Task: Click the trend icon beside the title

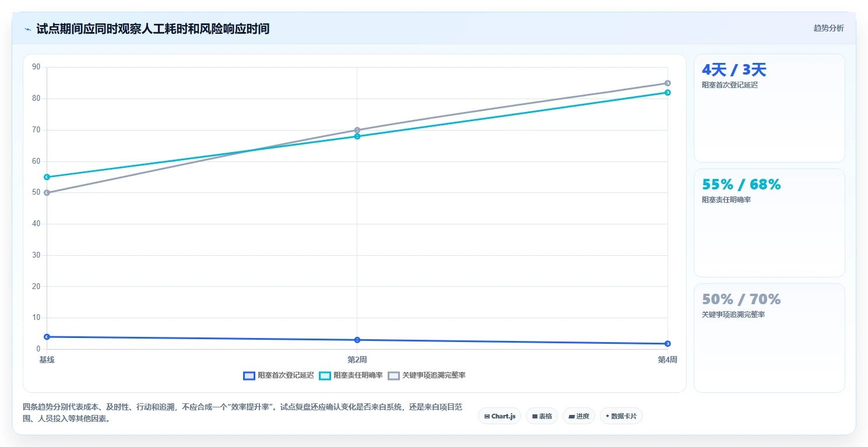Action: [27, 29]
